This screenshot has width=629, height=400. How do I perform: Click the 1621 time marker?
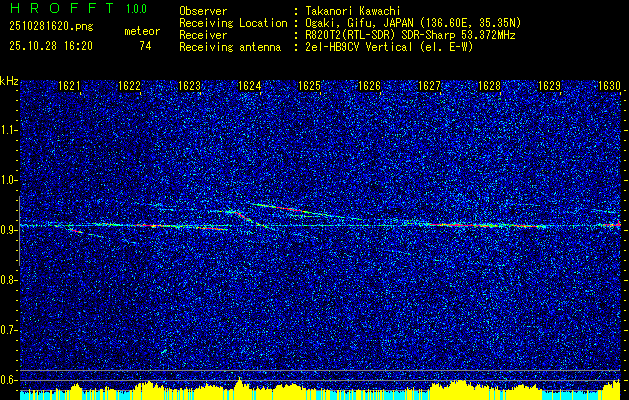click(x=69, y=86)
